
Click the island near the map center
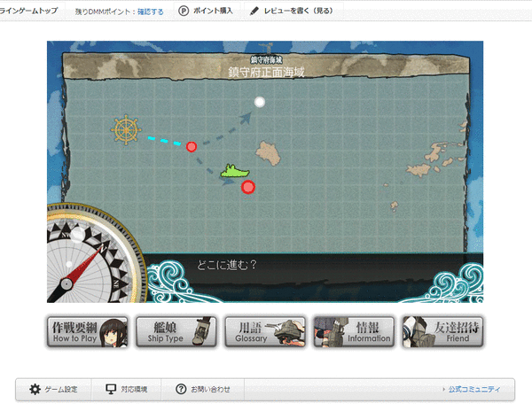[268, 153]
